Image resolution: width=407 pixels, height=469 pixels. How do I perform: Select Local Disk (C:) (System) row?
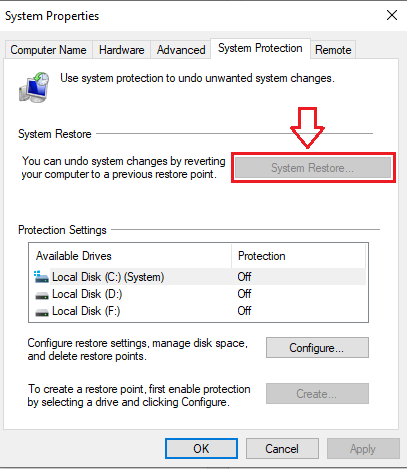(x=199, y=277)
